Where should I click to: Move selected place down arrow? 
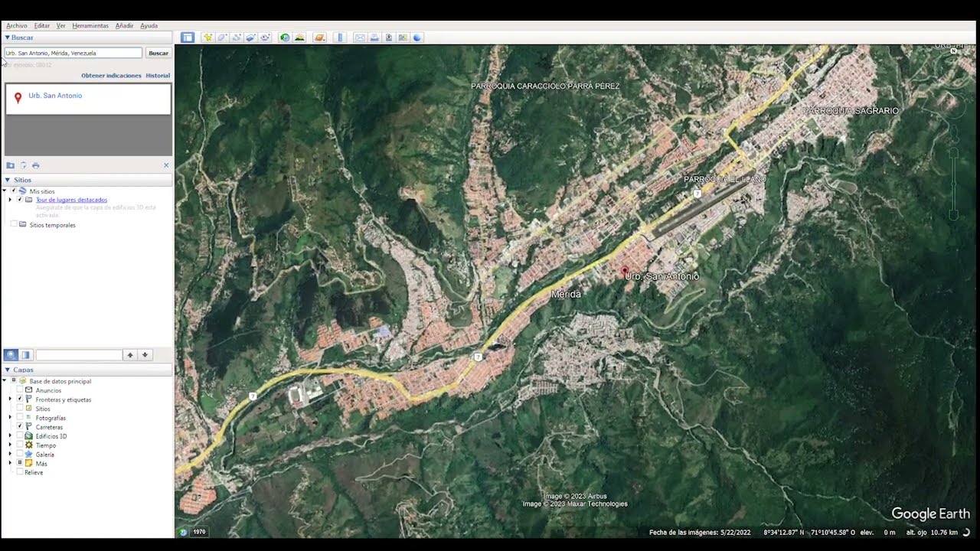click(x=145, y=355)
